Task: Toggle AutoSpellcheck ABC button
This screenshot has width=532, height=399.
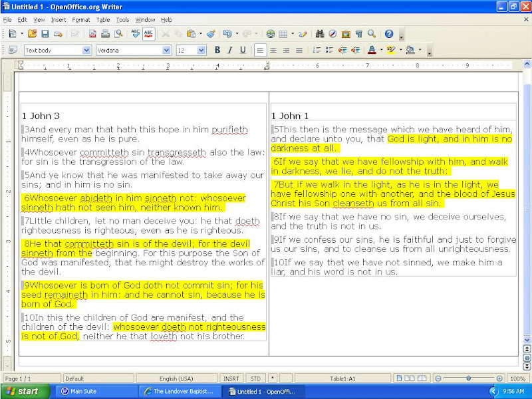Action: point(148,34)
